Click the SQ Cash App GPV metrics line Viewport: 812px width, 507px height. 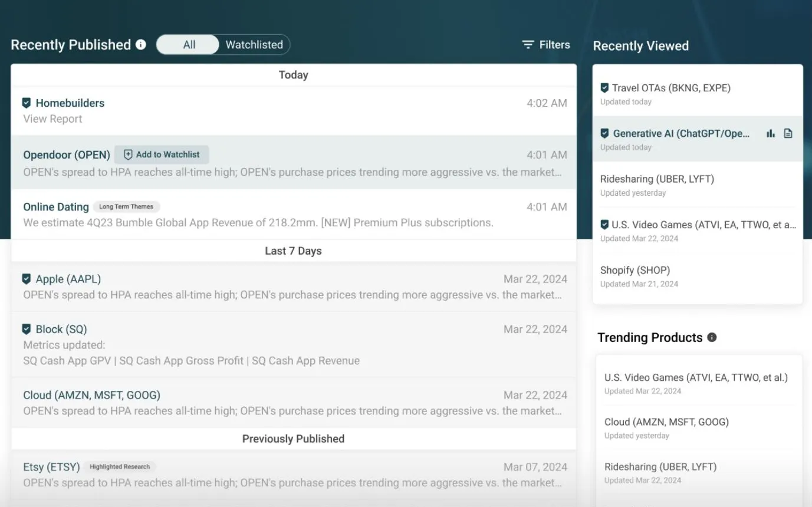191,361
